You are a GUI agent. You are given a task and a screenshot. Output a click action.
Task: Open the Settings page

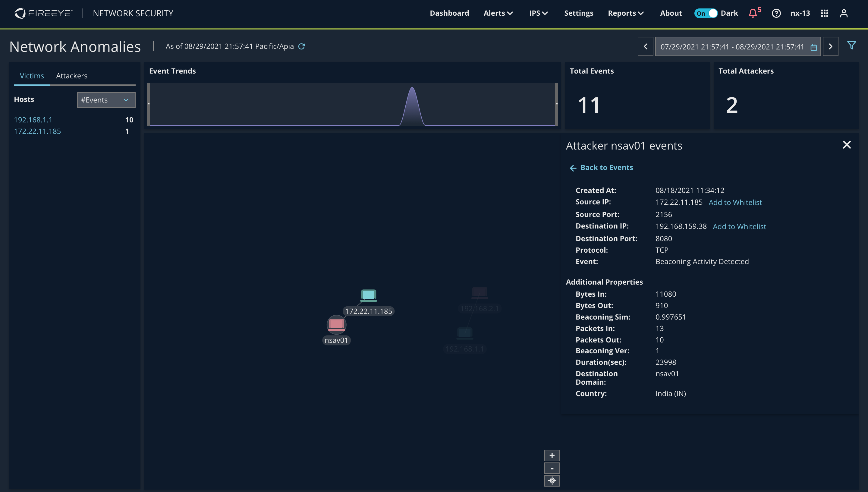579,13
